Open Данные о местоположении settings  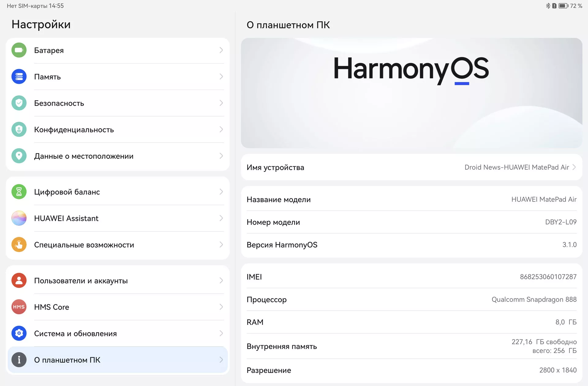pos(118,156)
